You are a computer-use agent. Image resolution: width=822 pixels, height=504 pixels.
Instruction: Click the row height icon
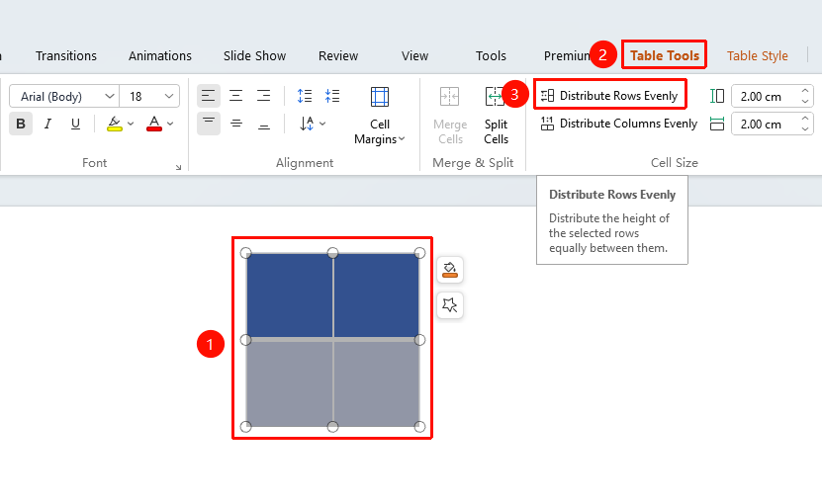point(716,96)
